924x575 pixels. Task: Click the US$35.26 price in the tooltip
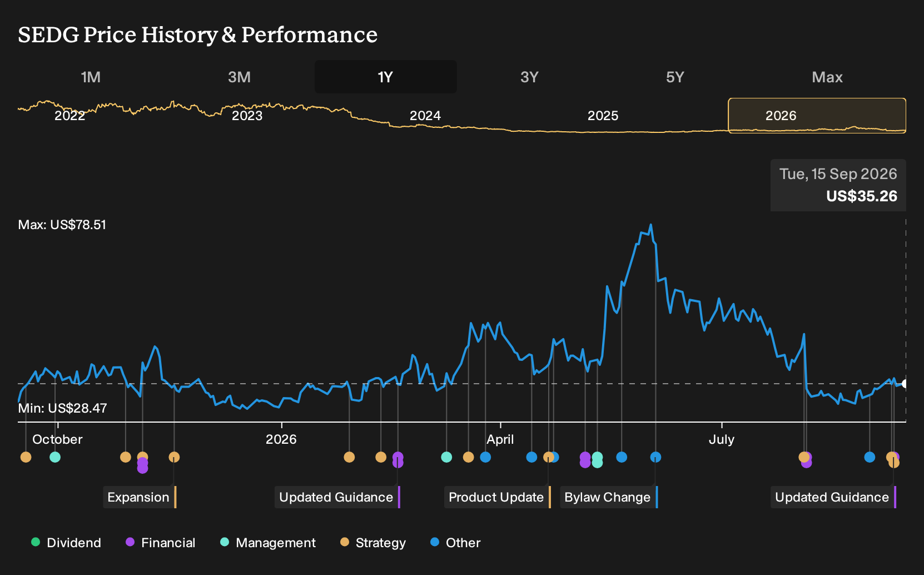862,196
